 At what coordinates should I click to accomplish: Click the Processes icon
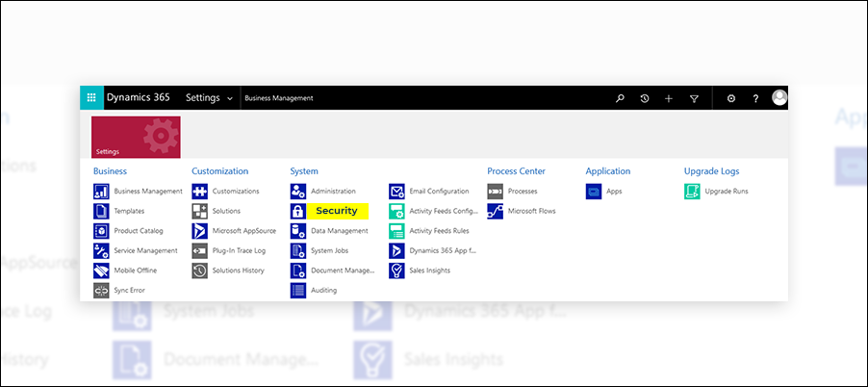point(496,192)
